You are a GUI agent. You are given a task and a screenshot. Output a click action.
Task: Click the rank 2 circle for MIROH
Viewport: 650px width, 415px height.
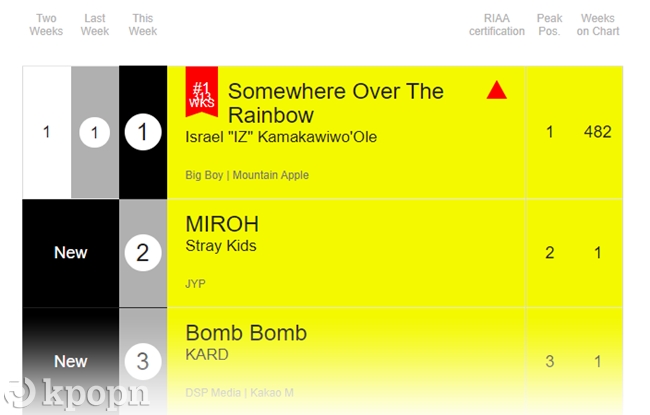[x=143, y=252]
